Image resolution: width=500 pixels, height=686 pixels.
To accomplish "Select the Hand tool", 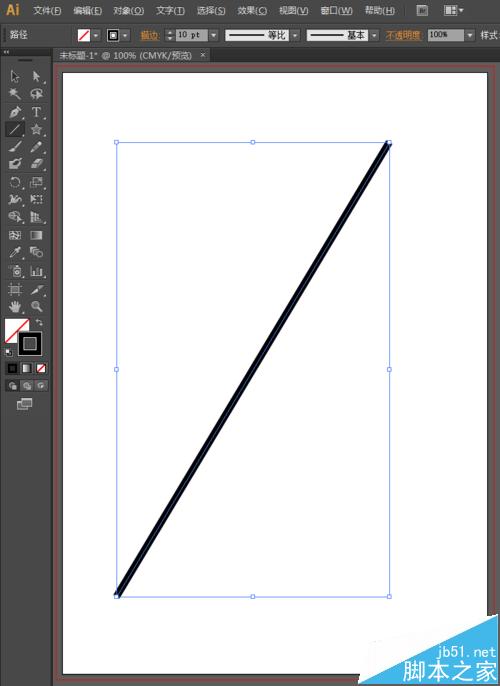I will point(15,307).
